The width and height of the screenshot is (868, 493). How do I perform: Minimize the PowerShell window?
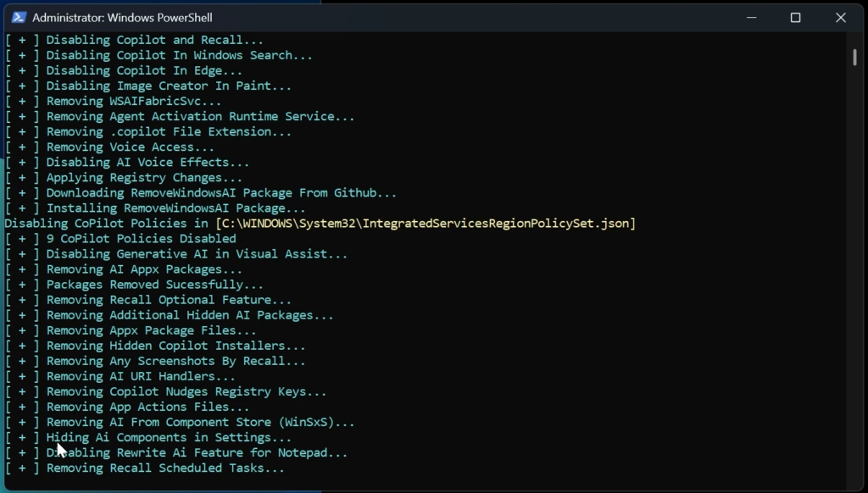tap(750, 18)
